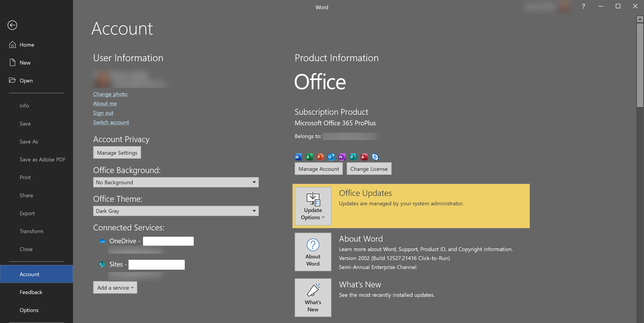This screenshot has height=323, width=644.
Task: Click the title bar account avatar
Action: coord(564,7)
